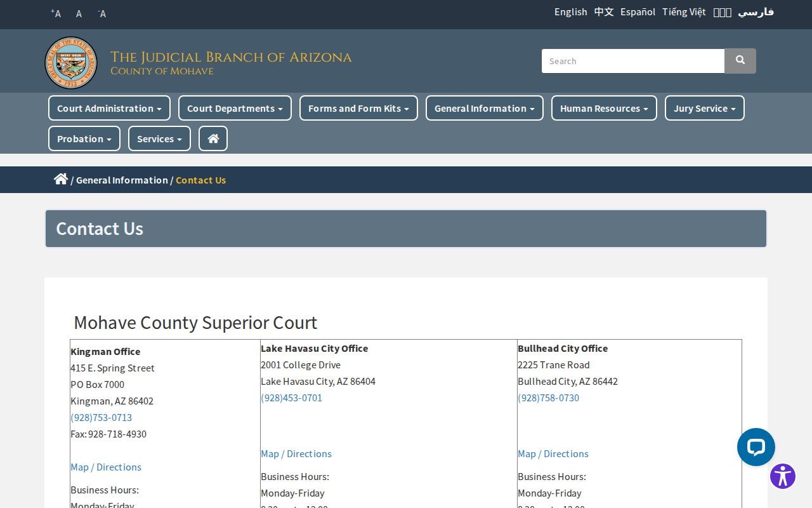This screenshot has width=812, height=508.
Task: Expand the Human Resources dropdown
Action: pyautogui.click(x=604, y=108)
